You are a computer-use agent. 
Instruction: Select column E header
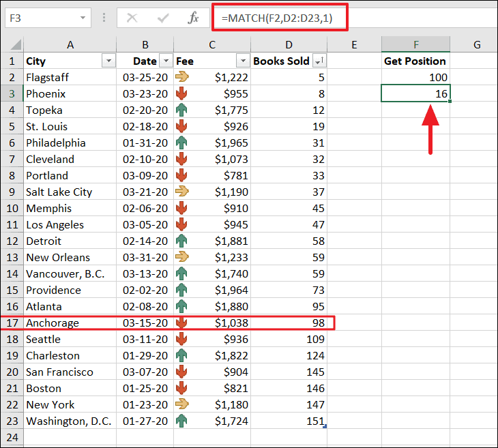coord(354,44)
